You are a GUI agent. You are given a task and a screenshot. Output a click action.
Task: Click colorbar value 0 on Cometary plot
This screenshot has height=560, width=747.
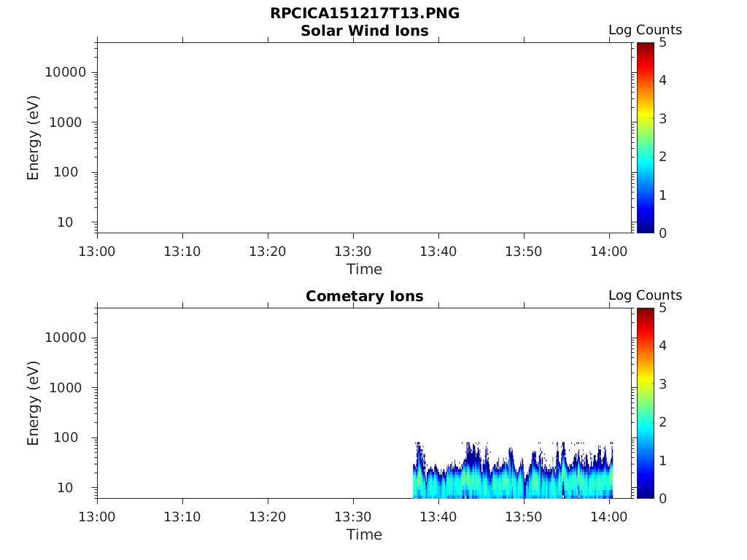click(x=662, y=498)
